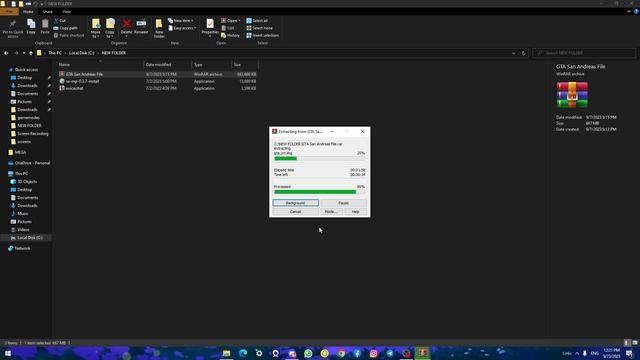This screenshot has width=640, height=360.
Task: Open 3D Objects in the sidebar
Action: [27, 182]
